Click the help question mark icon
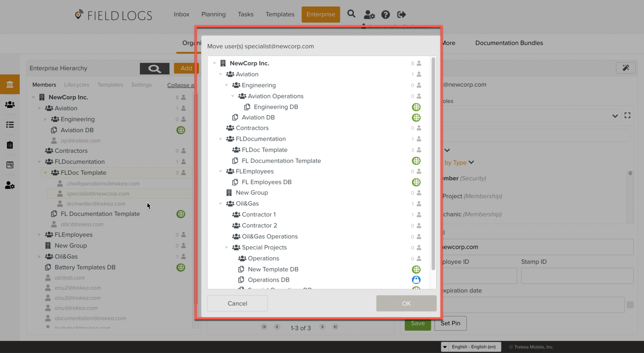644x353 pixels. coord(385,15)
